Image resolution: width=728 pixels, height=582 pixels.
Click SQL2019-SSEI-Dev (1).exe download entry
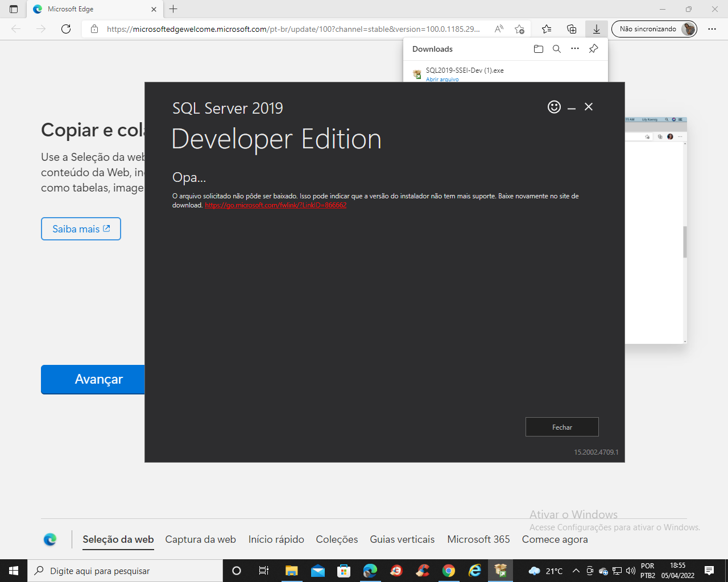(465, 70)
